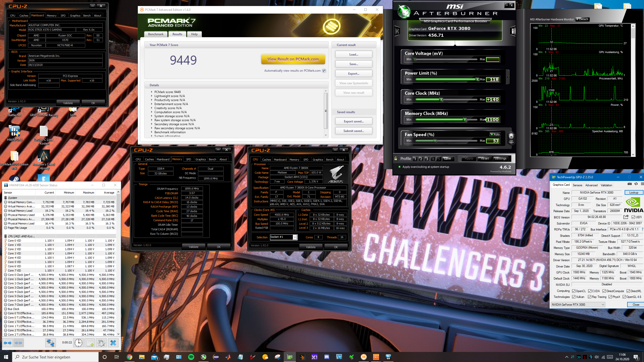The image size is (644, 362).
Task: Click Afterburner Fan Speed slider handle
Action: [435, 141]
